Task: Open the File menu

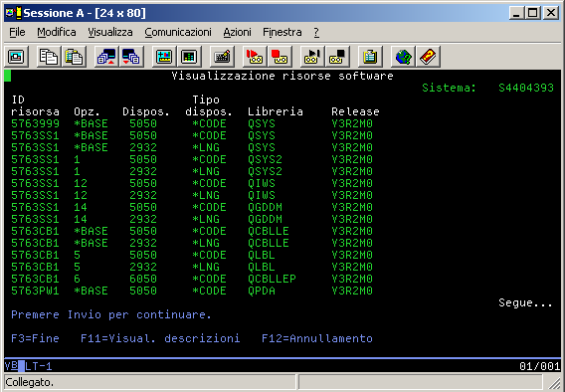Action: tap(17, 32)
